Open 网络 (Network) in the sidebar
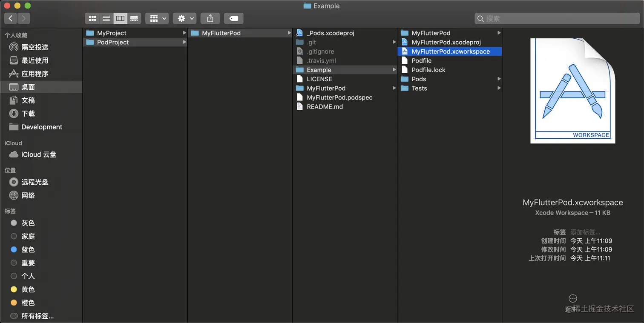644x323 pixels. tap(41, 195)
